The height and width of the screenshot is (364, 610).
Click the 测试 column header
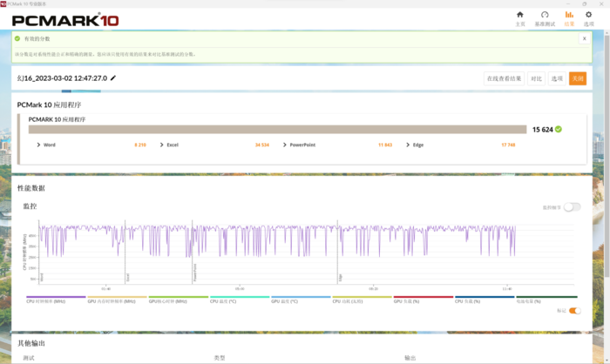pyautogui.click(x=29, y=358)
